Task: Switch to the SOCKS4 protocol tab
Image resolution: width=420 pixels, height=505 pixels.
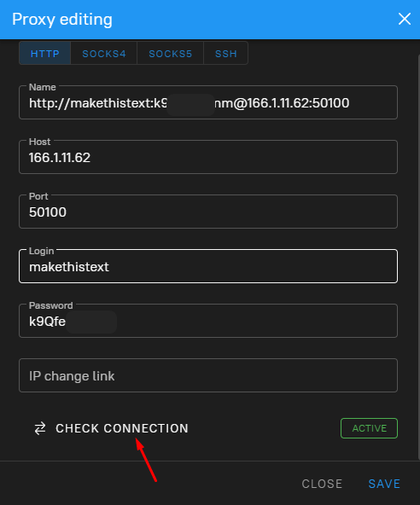Action: click(x=104, y=53)
